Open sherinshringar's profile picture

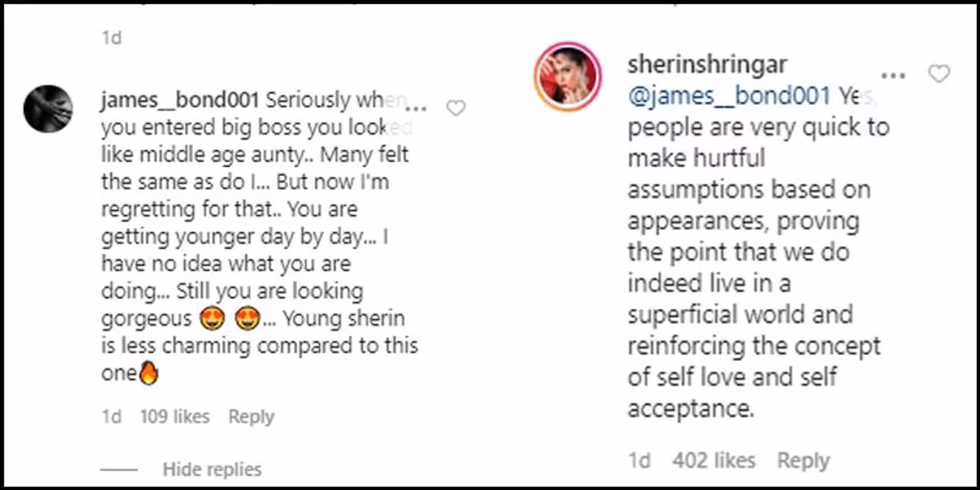[x=567, y=77]
